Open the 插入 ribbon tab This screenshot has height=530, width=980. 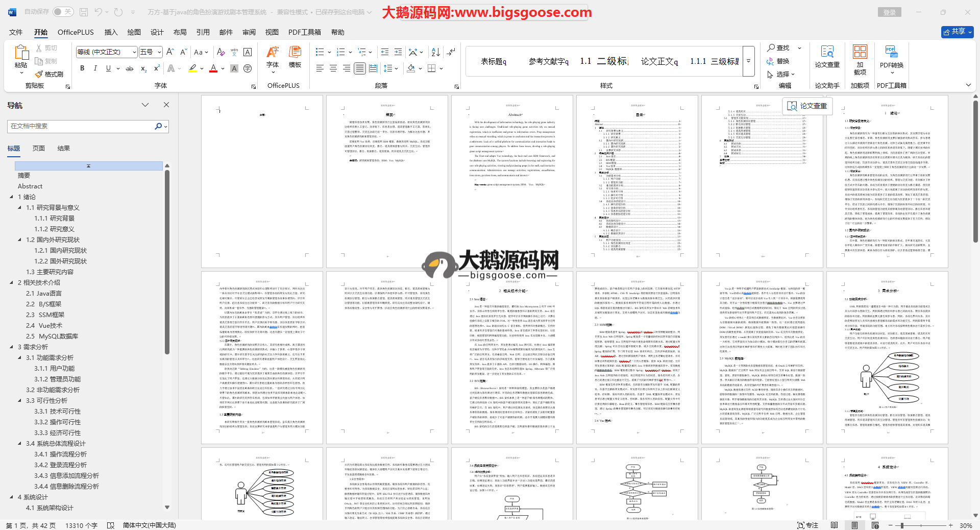pos(111,32)
